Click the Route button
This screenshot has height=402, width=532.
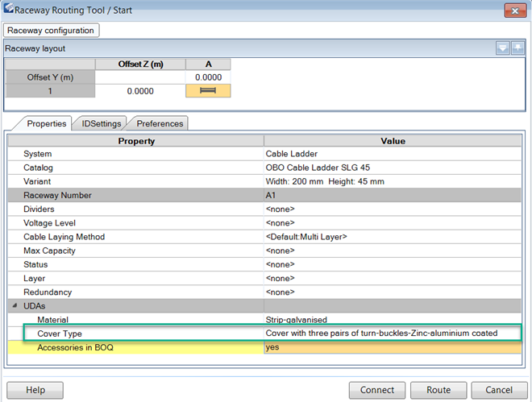coord(438,390)
